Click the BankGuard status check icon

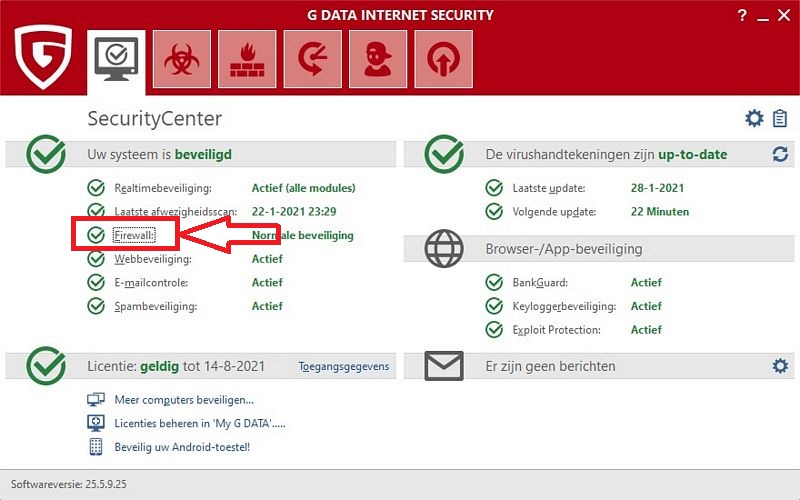point(494,282)
